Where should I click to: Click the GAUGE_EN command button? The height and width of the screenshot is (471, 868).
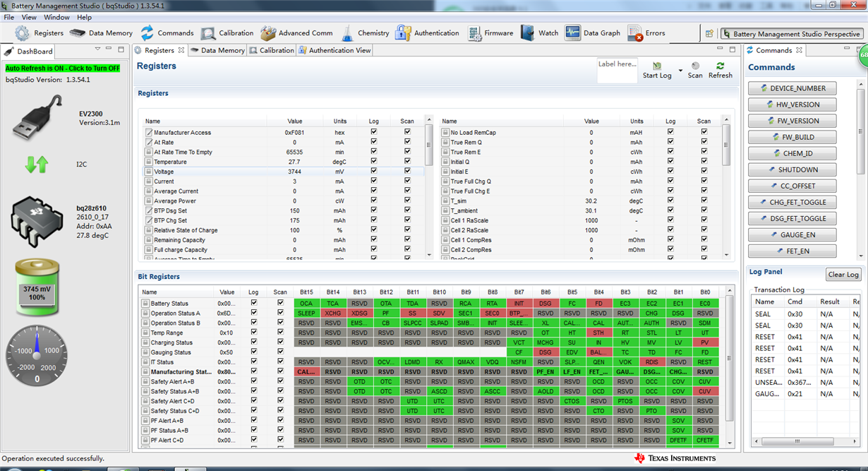click(x=792, y=234)
